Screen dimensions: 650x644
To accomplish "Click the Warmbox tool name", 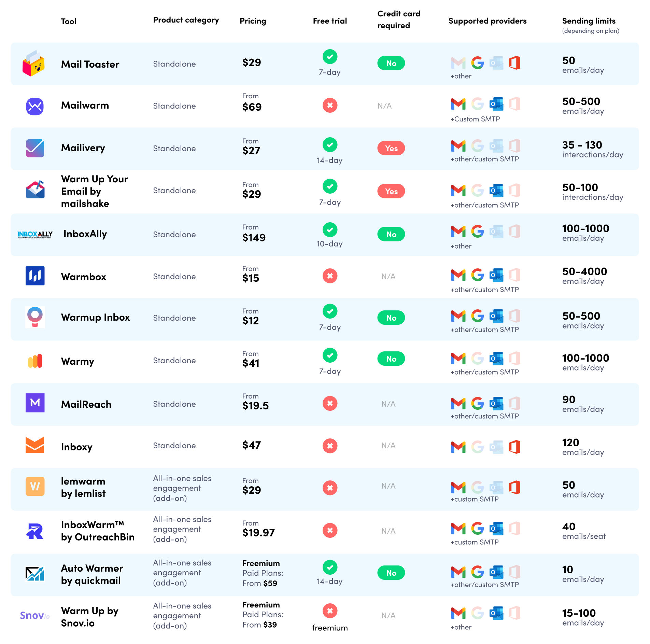I will 84,277.
